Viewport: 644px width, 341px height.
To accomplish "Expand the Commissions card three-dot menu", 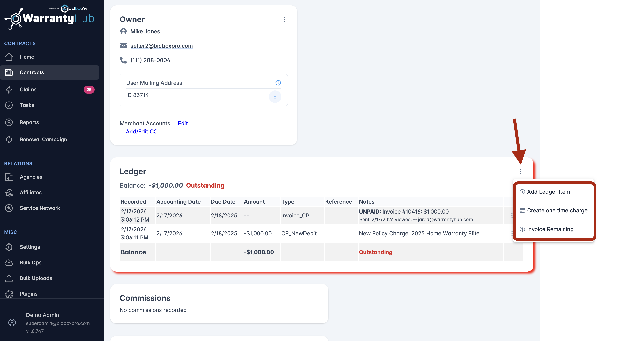I will pos(316,298).
